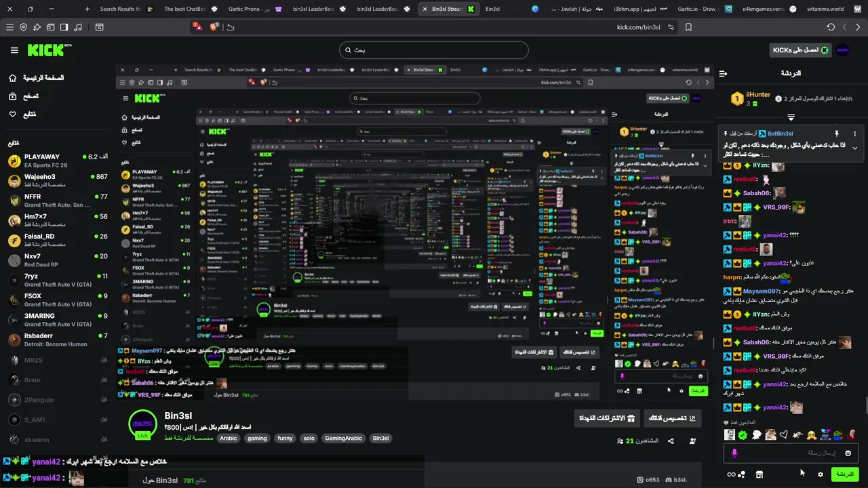
Task: Select the itsbaderr followed channel
Action: [57, 340]
